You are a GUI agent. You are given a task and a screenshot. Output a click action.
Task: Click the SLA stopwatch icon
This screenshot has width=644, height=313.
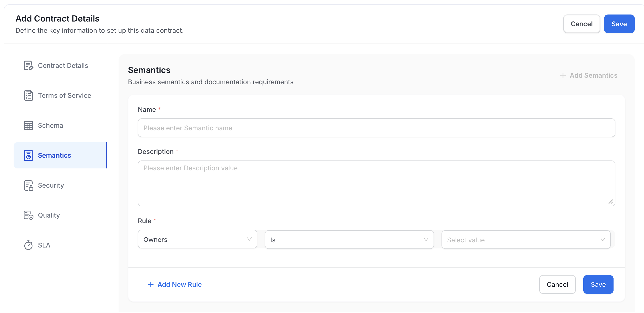tap(28, 245)
